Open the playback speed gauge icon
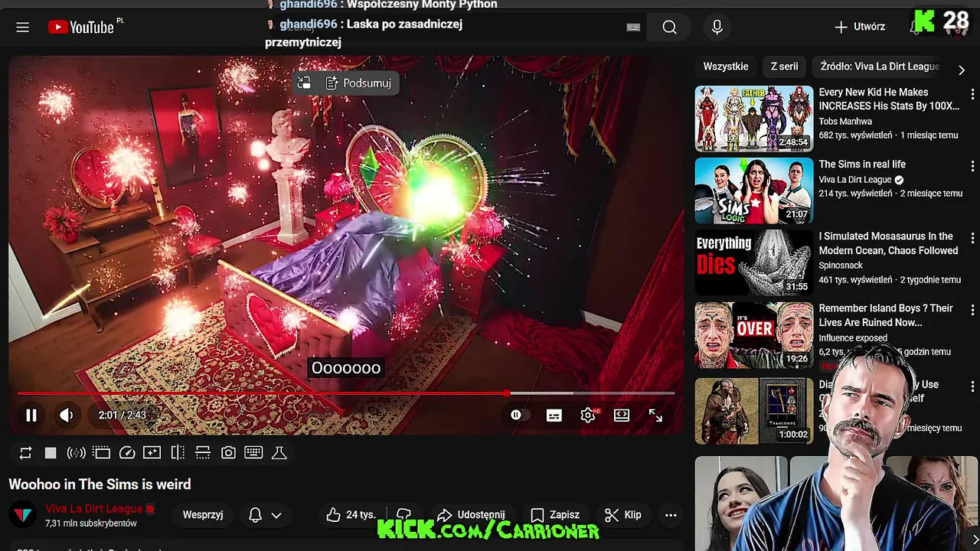Screen dimensions: 980x551 (127, 453)
